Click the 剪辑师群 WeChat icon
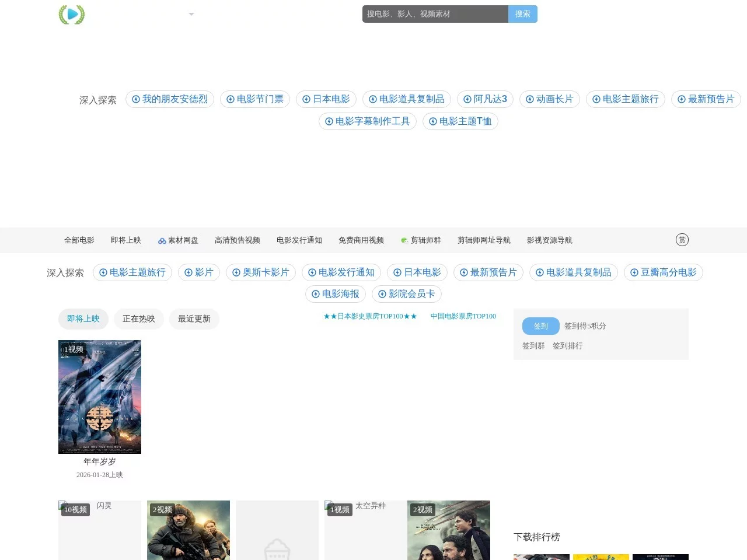 coord(404,240)
